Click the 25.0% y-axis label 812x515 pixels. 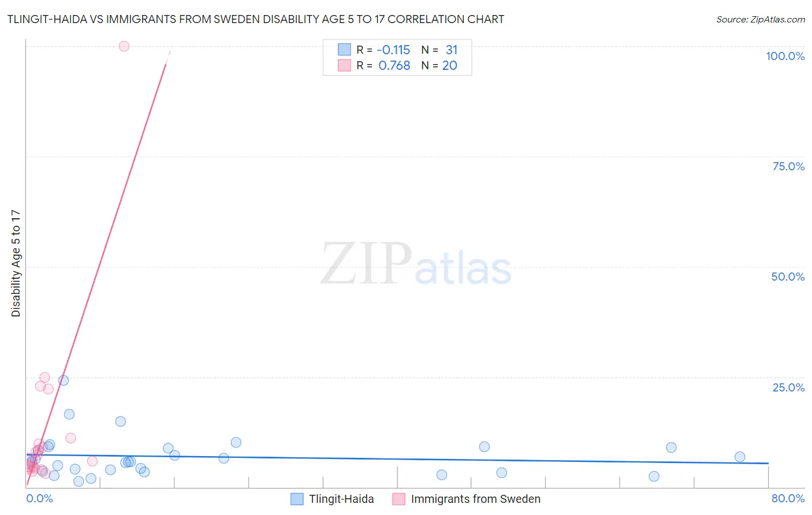788,387
